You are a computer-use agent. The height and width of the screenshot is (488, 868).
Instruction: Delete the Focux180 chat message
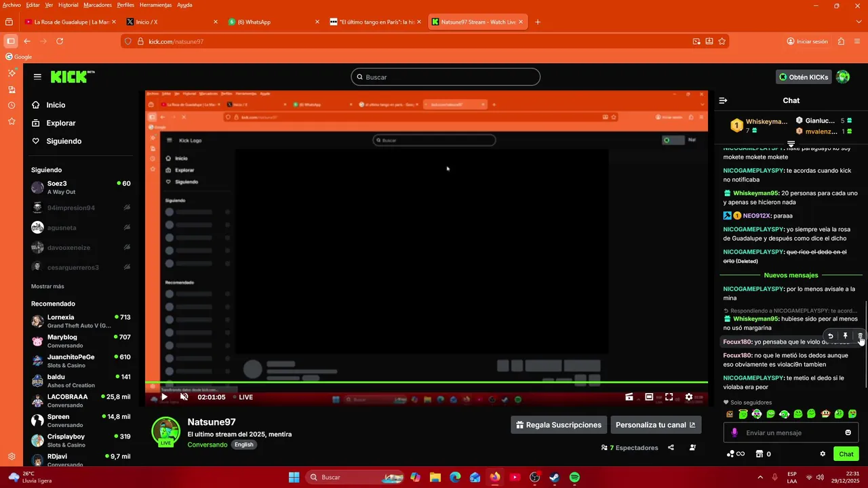(860, 336)
